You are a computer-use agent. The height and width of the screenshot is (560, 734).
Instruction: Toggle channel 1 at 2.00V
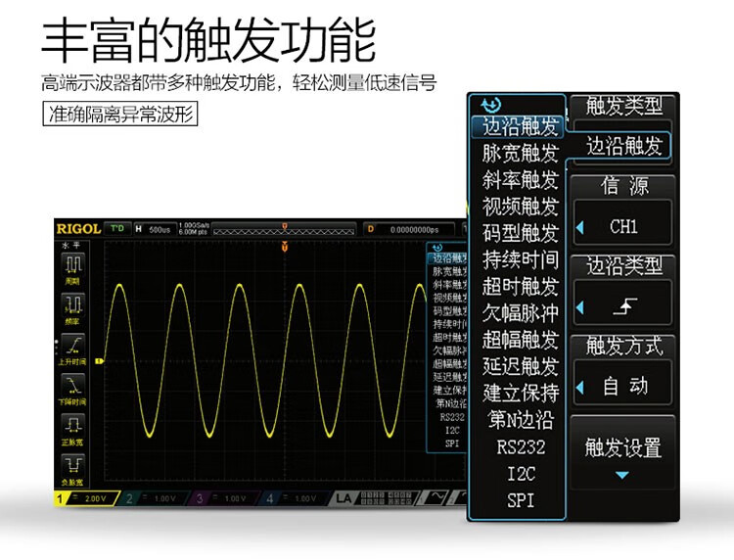tap(86, 498)
